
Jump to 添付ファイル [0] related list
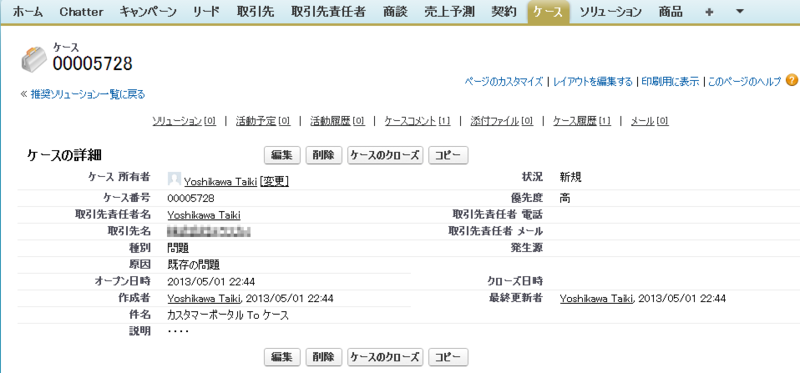click(502, 121)
